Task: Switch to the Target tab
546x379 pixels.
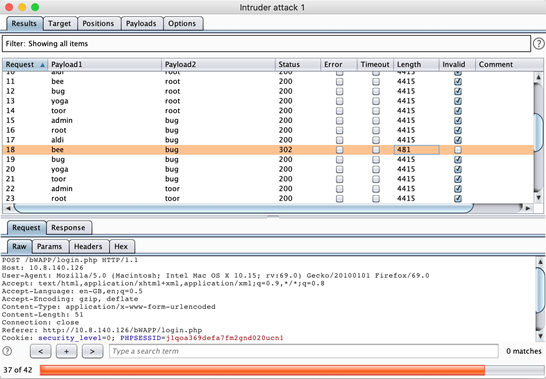Action: coord(60,23)
